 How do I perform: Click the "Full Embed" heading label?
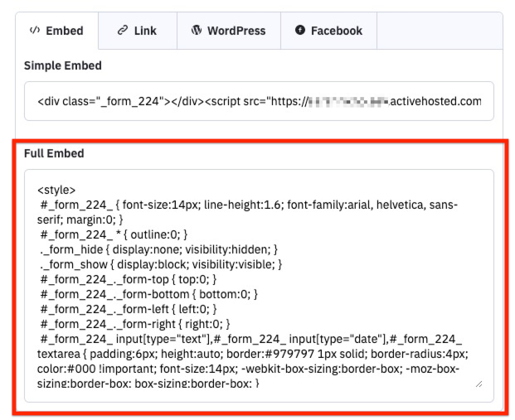click(x=54, y=154)
